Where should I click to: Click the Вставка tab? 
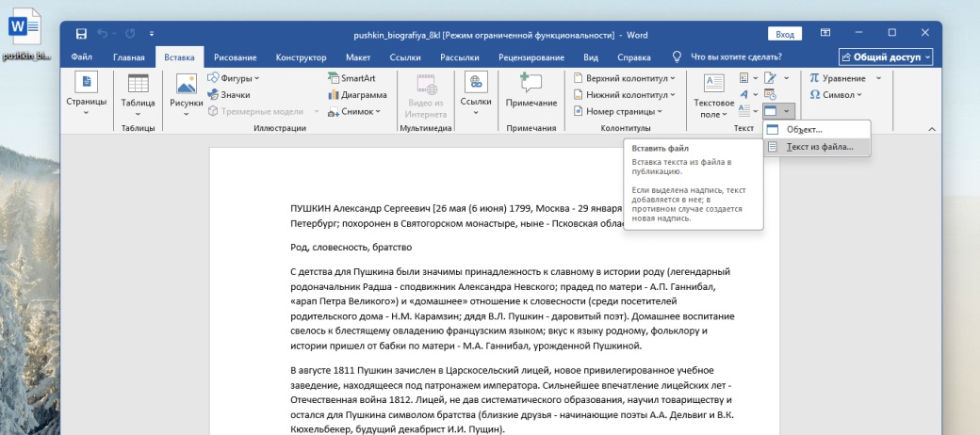point(179,57)
